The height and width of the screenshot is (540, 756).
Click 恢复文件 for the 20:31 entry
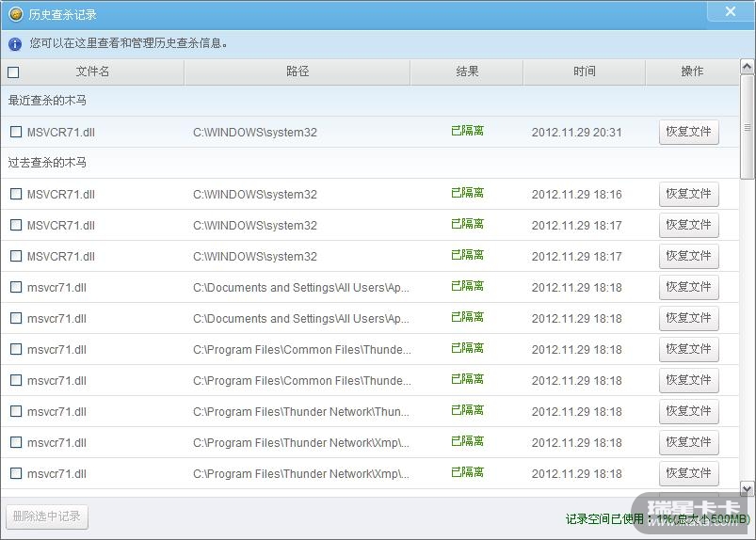(688, 132)
